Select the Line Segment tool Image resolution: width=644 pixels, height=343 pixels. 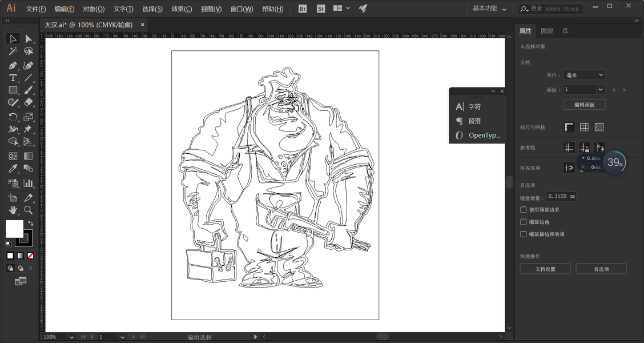[x=28, y=78]
